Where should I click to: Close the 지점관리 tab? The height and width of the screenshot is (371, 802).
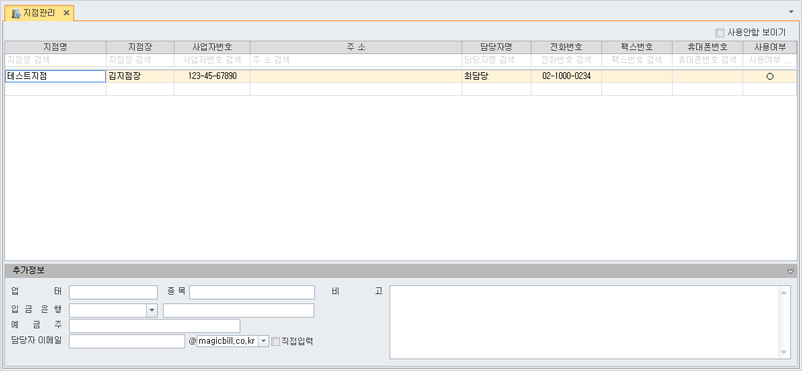pos(66,12)
